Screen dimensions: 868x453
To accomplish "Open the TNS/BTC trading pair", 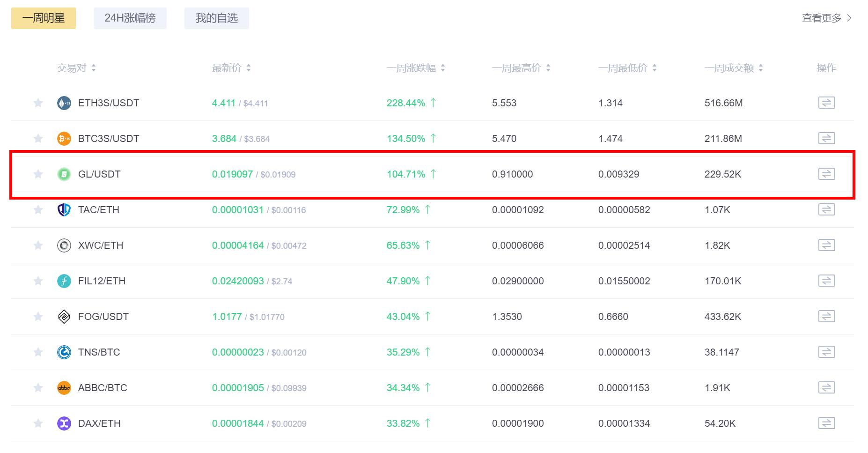I will click(99, 352).
